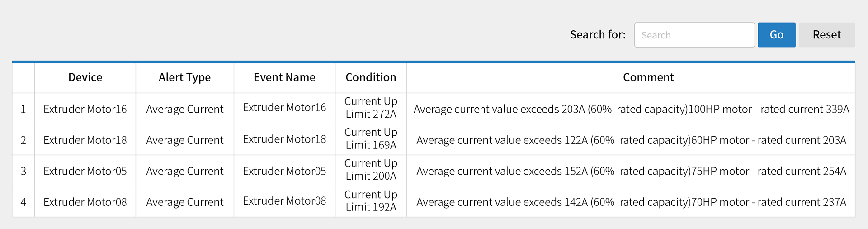Screen dimensions: 868x229
Task: Click the Search input field
Action: click(694, 35)
